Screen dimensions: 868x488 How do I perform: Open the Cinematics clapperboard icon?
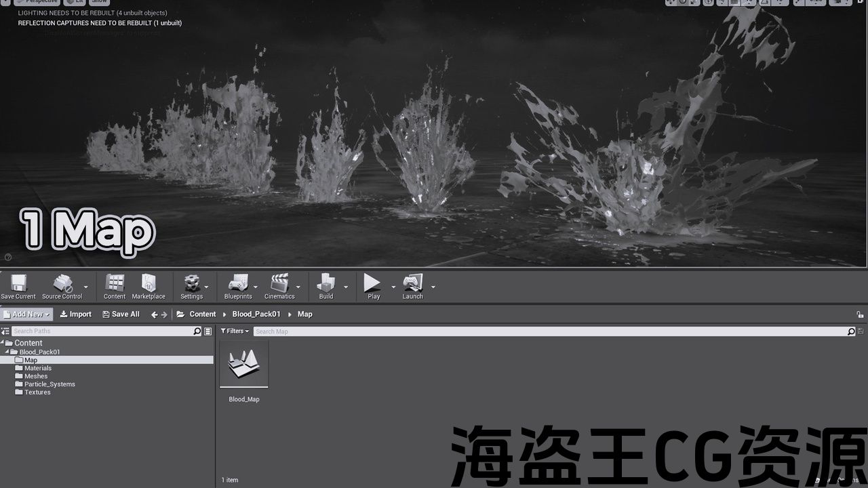279,283
